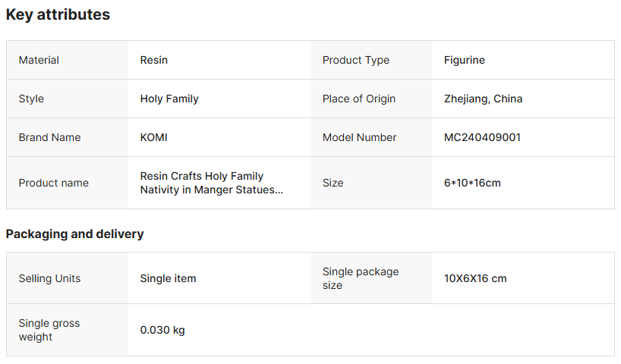Image resolution: width=621 pixels, height=364 pixels.
Task: Select the Model Number label
Action: click(359, 137)
